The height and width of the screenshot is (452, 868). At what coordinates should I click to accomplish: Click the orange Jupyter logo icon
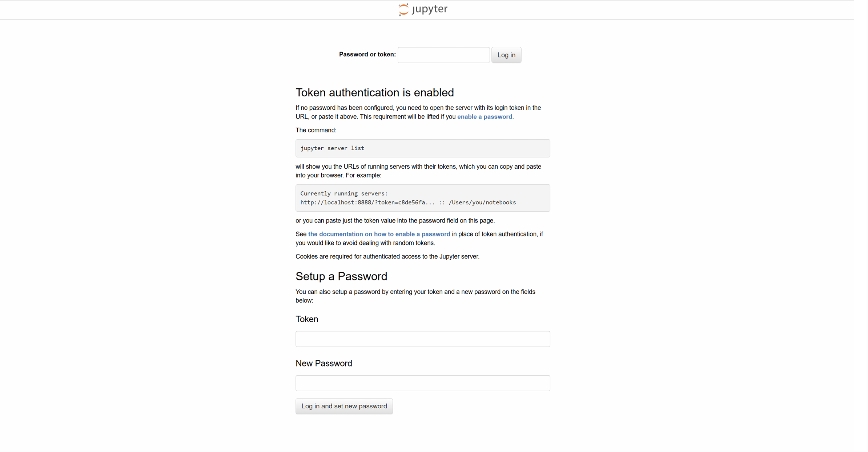(403, 9)
